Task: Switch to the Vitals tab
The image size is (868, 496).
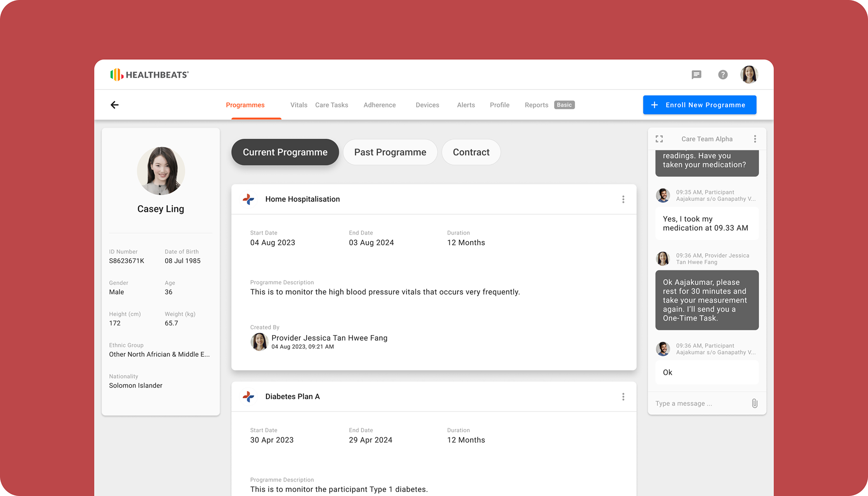Action: [298, 105]
